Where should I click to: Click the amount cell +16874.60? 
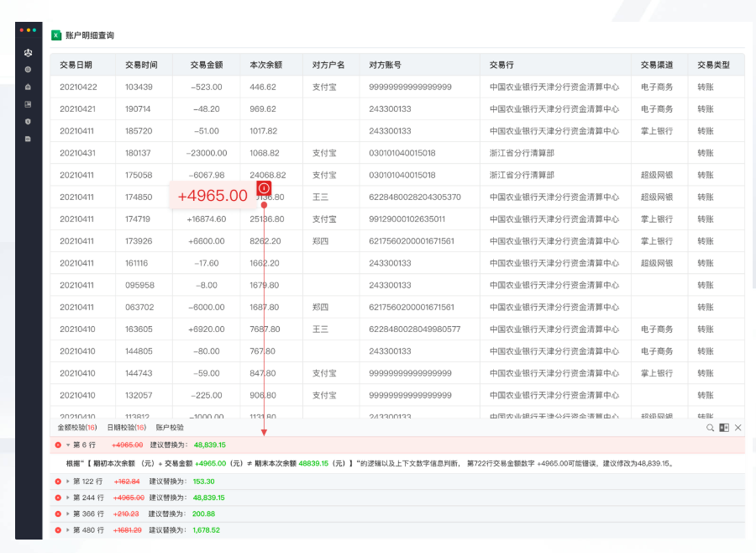(207, 219)
